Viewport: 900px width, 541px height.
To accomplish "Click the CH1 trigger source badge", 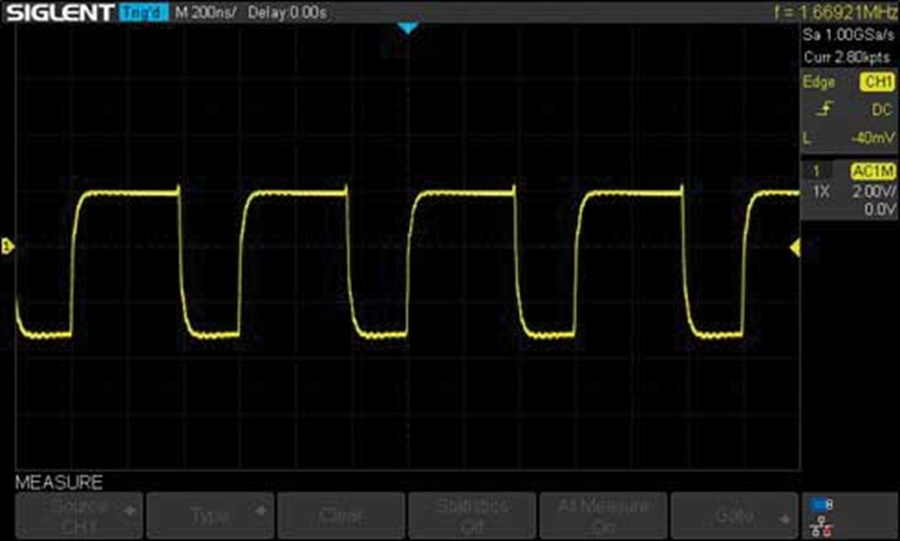I will tap(877, 82).
